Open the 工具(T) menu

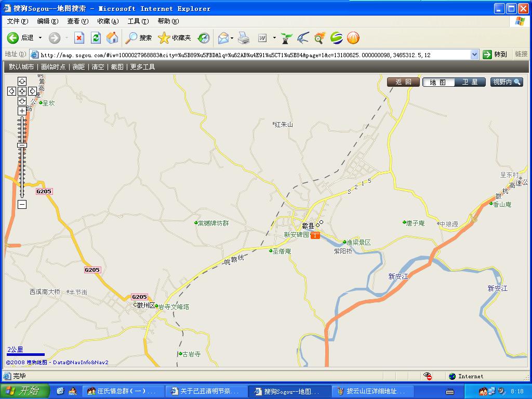click(138, 21)
